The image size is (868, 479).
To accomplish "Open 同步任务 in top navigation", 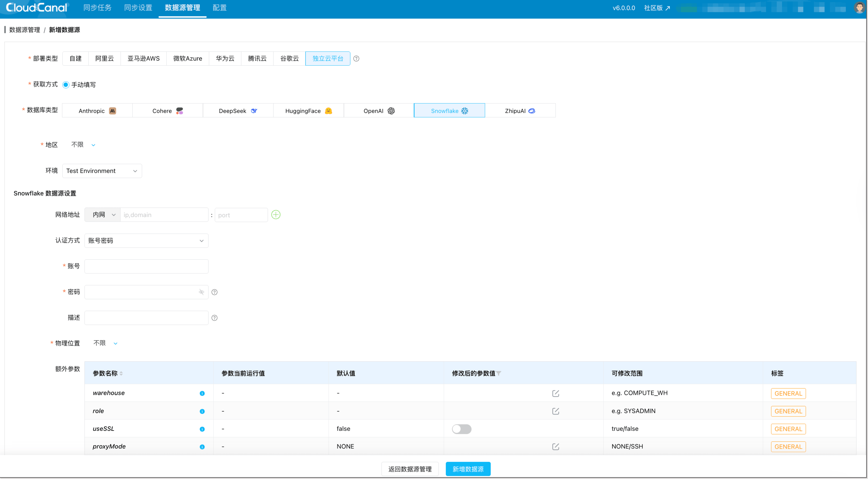I will coord(97,7).
